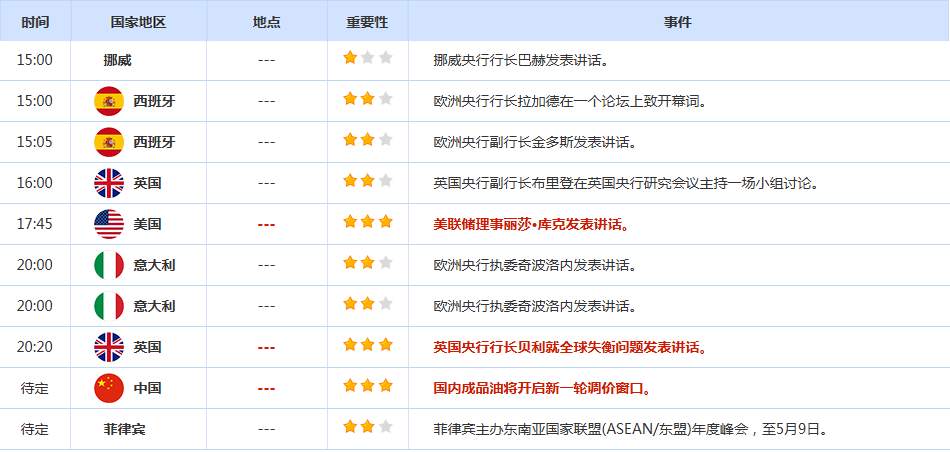This screenshot has height=452, width=950.
Task: Click 西班牙 in the 15:05 row
Action: point(154,142)
